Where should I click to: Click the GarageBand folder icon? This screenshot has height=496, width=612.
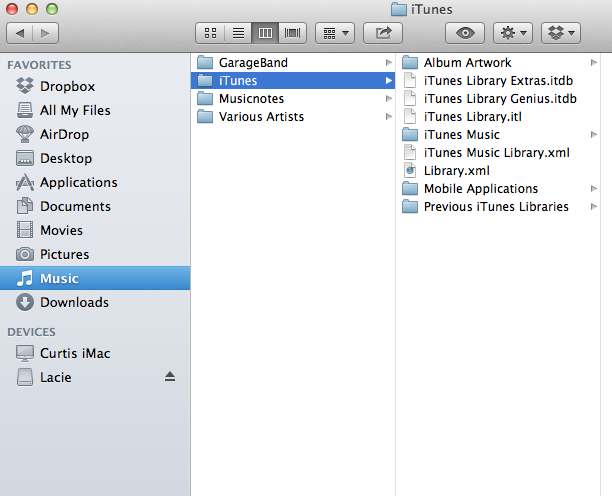[205, 62]
